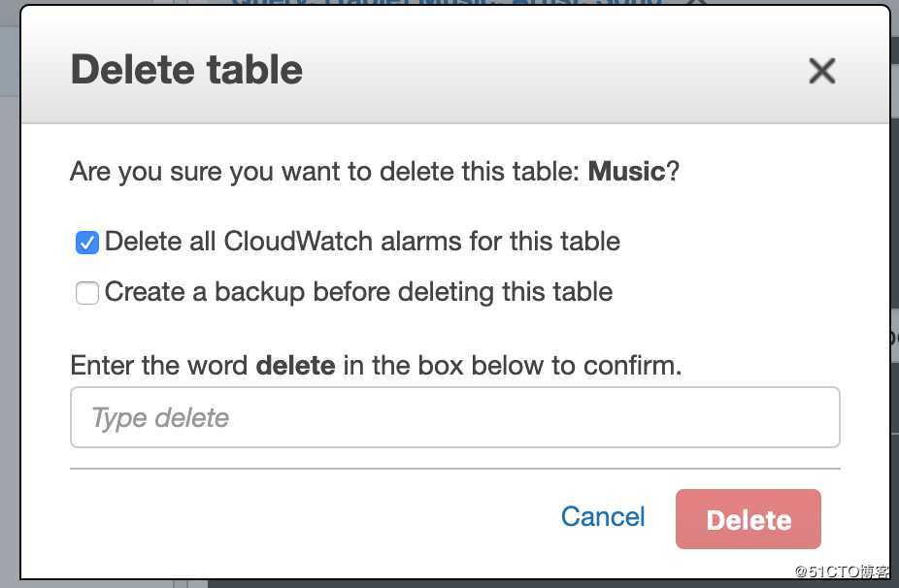Close the Delete table dialog with X

coord(821,71)
